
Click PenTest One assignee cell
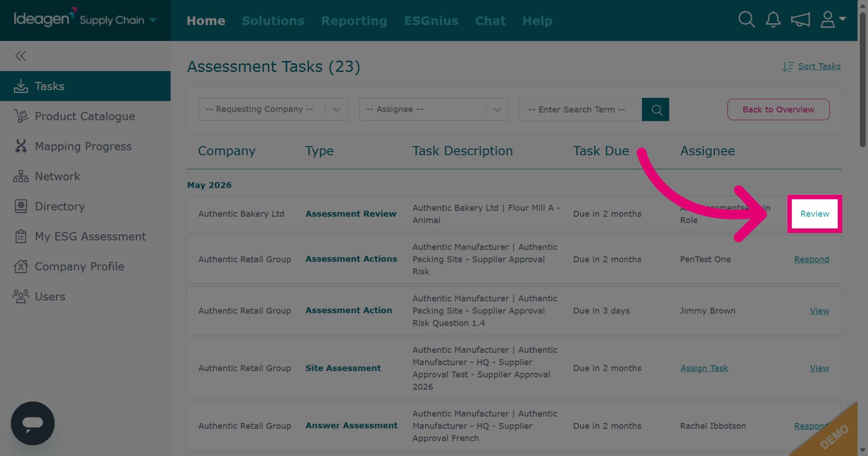(705, 259)
